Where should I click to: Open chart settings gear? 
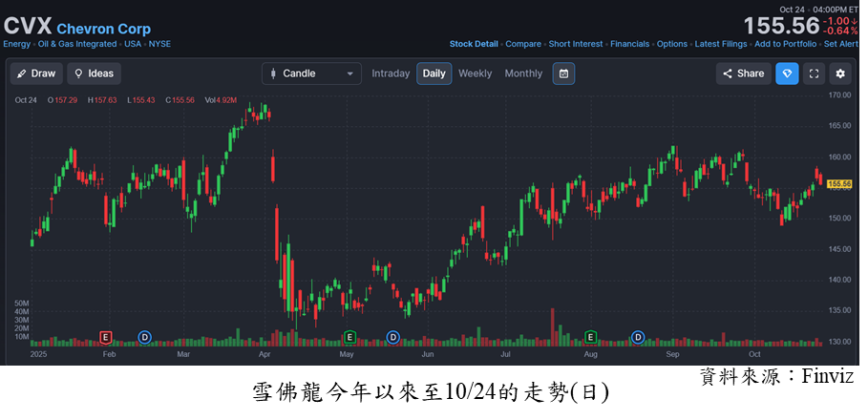840,73
